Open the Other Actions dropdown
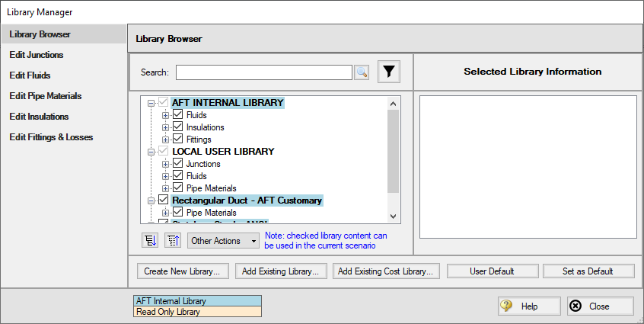The image size is (644, 324). click(224, 241)
